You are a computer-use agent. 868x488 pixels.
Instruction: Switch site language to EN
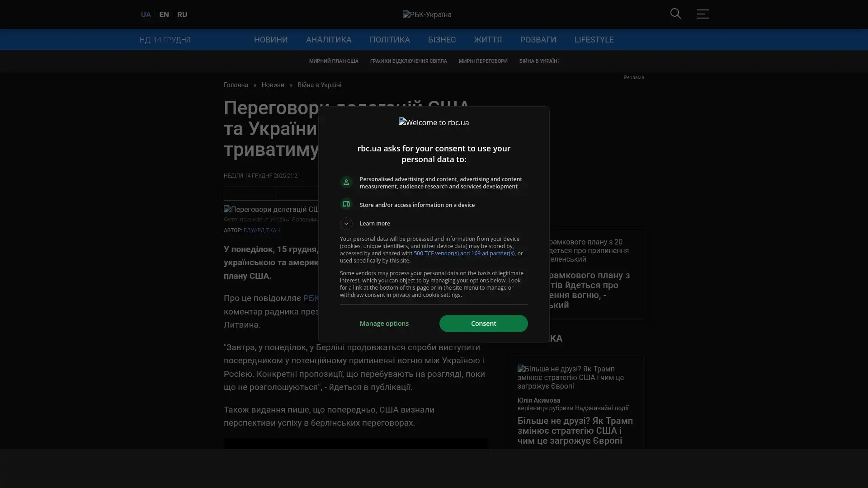pyautogui.click(x=164, y=14)
